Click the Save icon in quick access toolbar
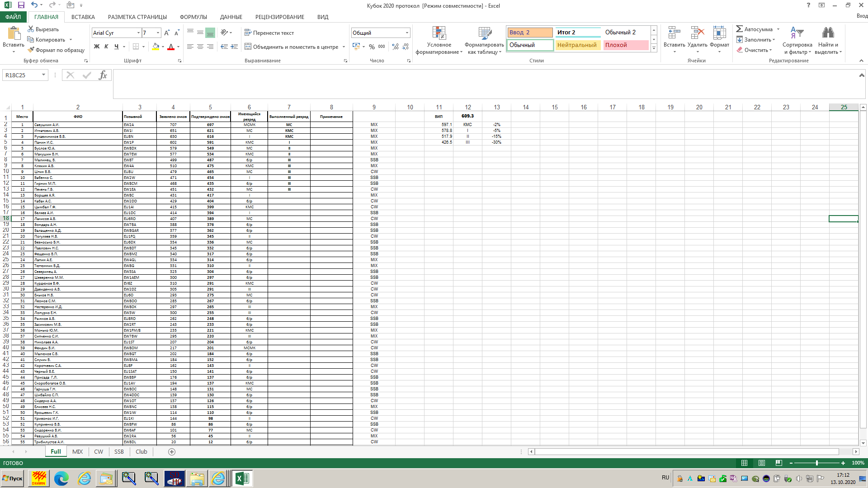The height and width of the screenshot is (488, 868). tap(21, 5)
